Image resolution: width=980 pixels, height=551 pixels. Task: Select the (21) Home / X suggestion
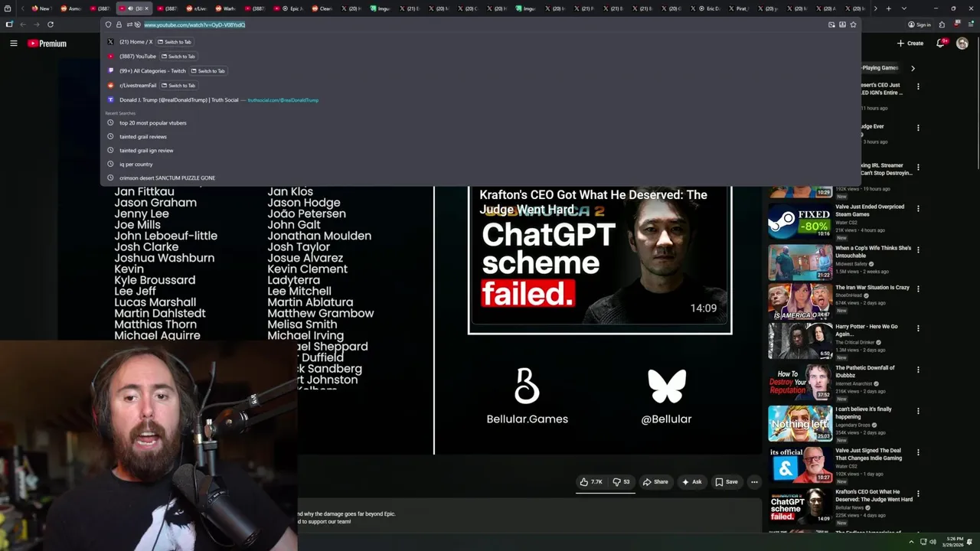(x=136, y=42)
